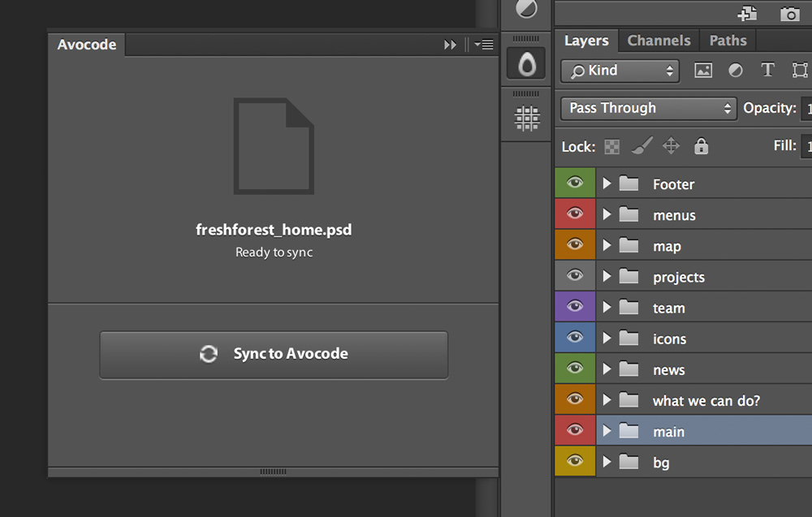
Task: Open the Kind layer filter dropdown
Action: [620, 71]
